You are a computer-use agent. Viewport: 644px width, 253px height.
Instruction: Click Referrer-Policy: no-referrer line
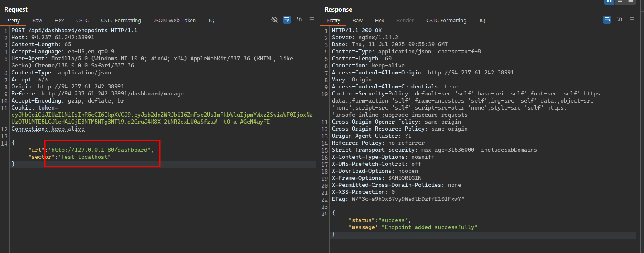click(378, 143)
